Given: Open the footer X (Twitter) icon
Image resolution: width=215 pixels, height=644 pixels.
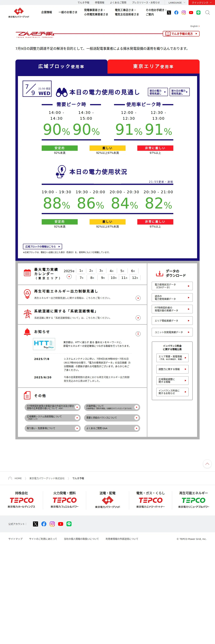Looking at the screenshot, I should click(35, 524).
